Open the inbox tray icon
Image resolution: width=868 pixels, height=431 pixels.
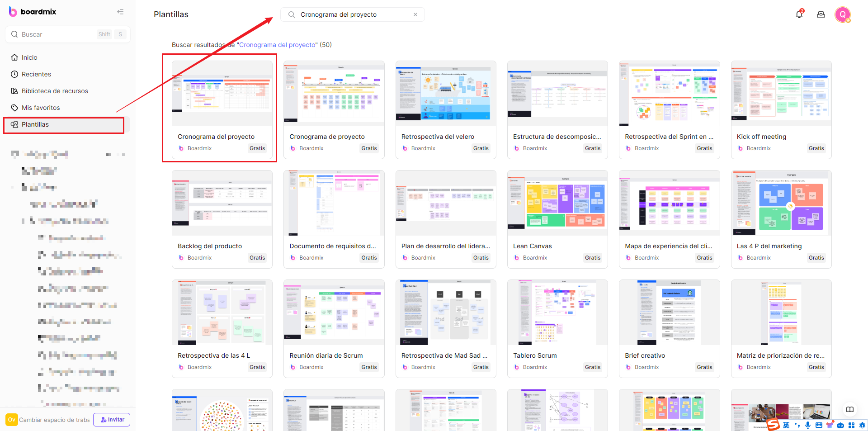(821, 15)
